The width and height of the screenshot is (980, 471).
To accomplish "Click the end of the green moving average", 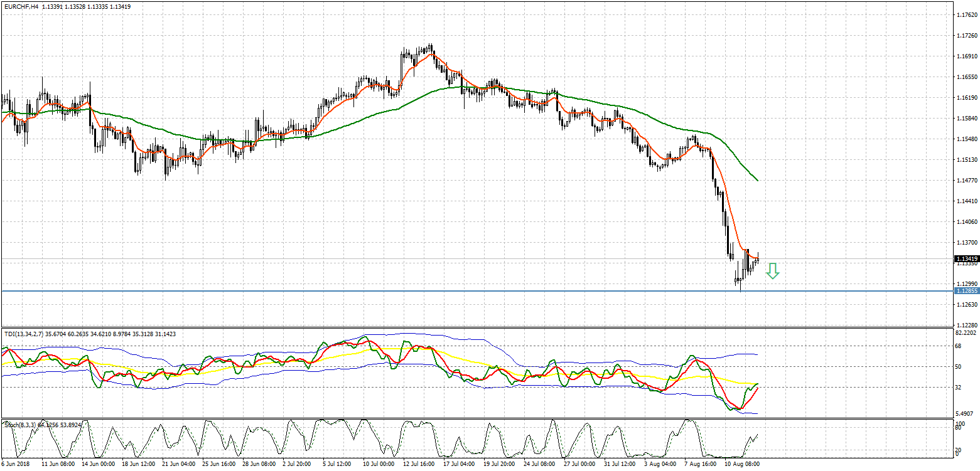I will (758, 181).
